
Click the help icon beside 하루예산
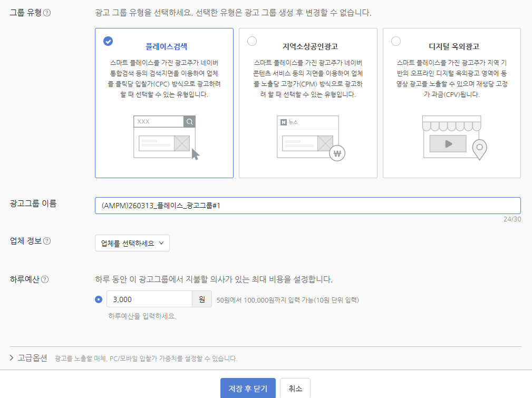click(45, 279)
